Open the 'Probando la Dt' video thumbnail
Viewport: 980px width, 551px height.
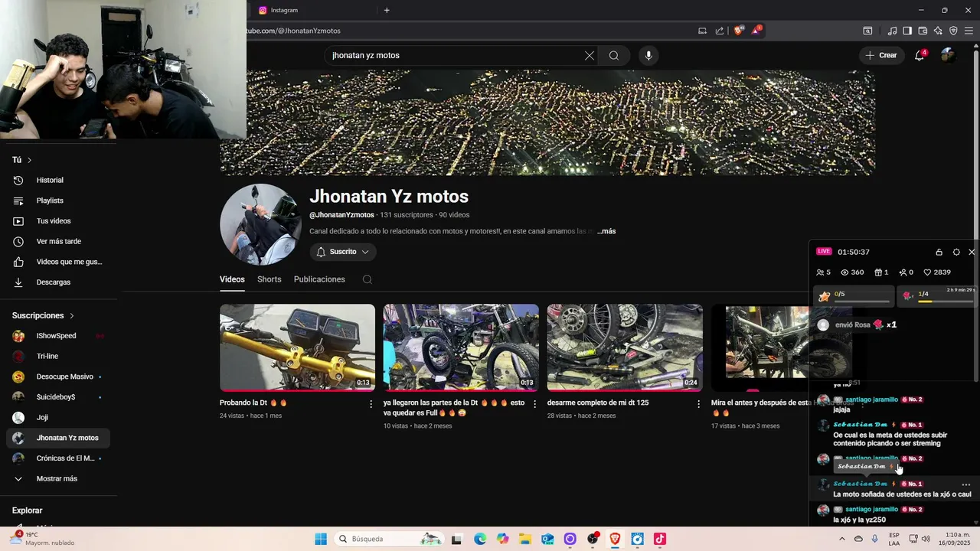[297, 347]
